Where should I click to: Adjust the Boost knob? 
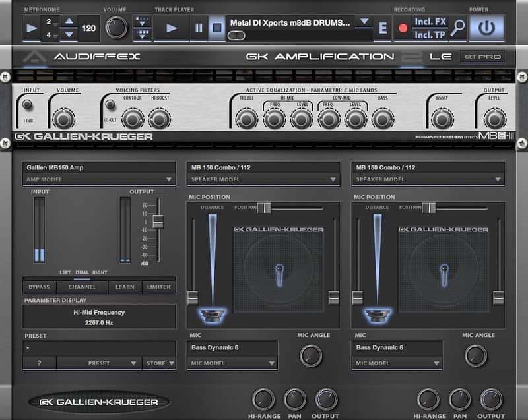(442, 119)
